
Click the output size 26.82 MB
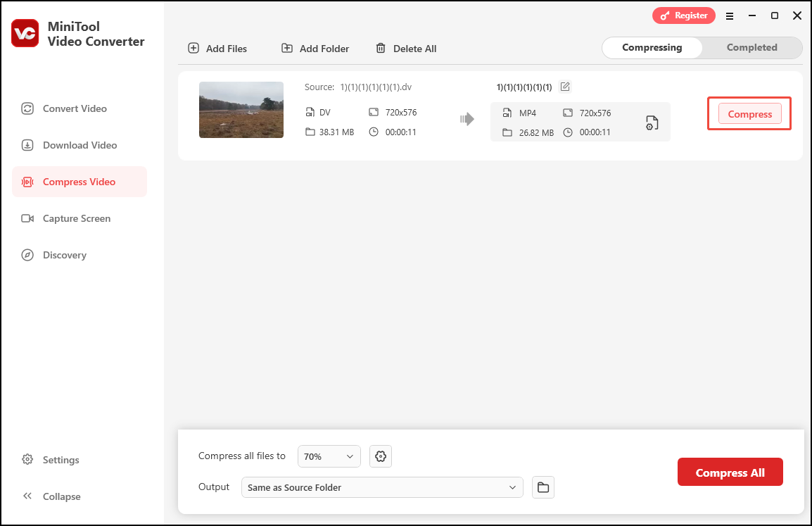click(x=536, y=132)
